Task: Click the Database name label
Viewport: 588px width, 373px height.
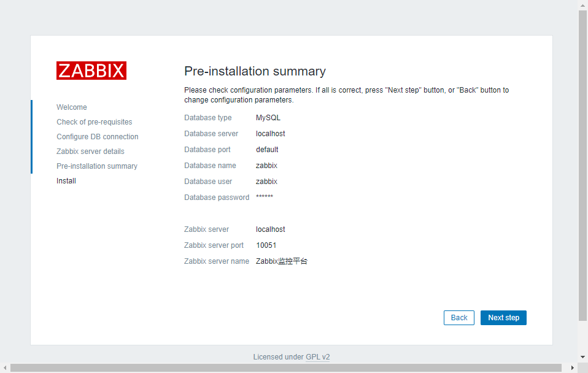Action: tap(210, 166)
